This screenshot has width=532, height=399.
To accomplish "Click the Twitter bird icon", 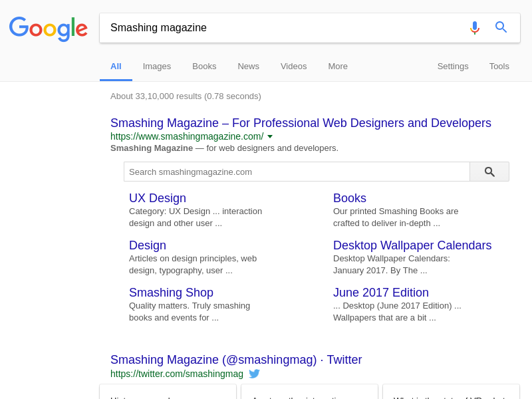I will pyautogui.click(x=254, y=374).
